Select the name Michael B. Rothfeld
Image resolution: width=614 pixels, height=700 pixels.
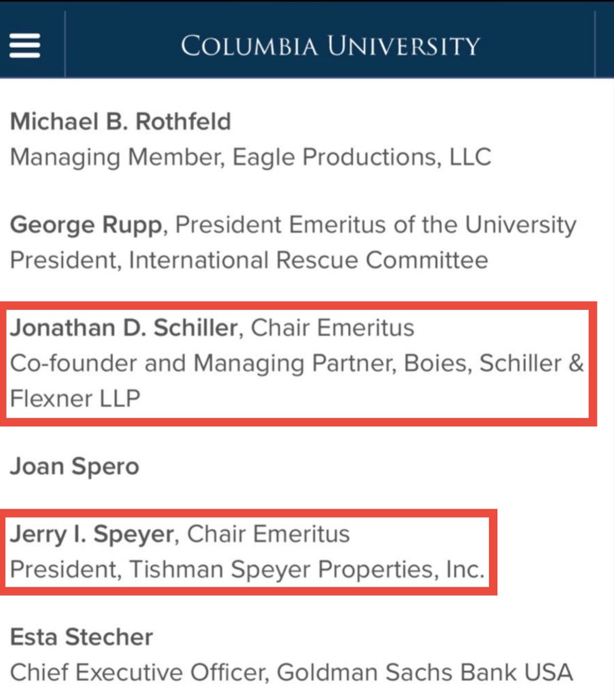pos(121,121)
